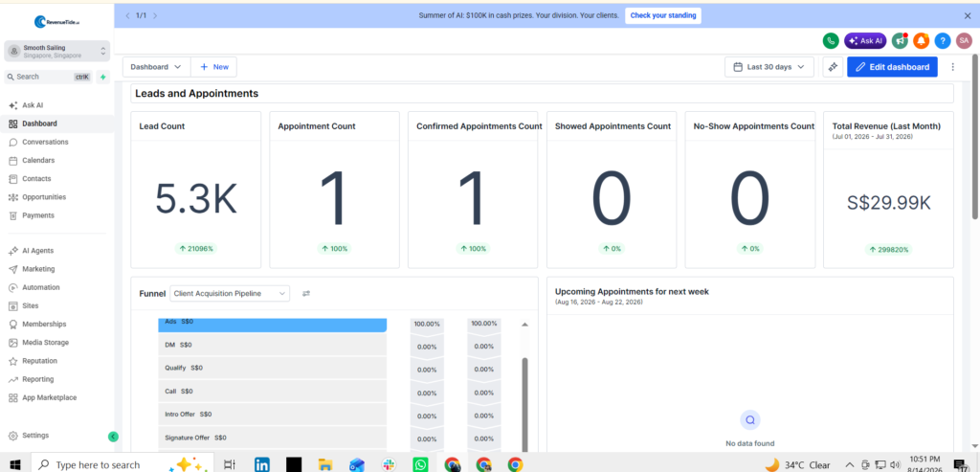Click the Edit dashboard button
980x472 pixels.
pyautogui.click(x=892, y=67)
